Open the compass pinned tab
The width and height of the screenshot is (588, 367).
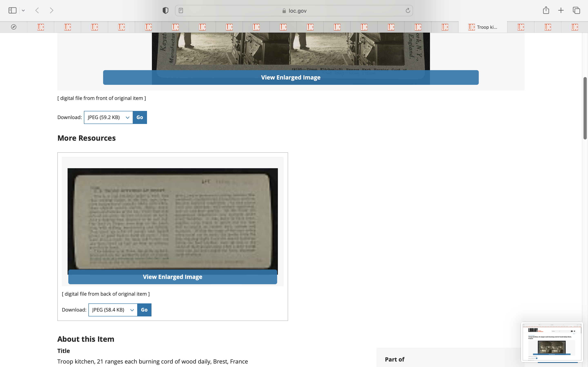(x=14, y=27)
